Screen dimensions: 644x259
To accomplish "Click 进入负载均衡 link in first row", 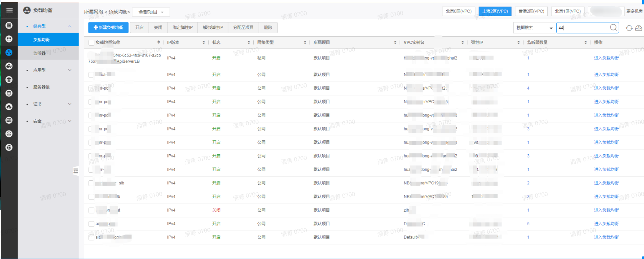I will 606,58.
